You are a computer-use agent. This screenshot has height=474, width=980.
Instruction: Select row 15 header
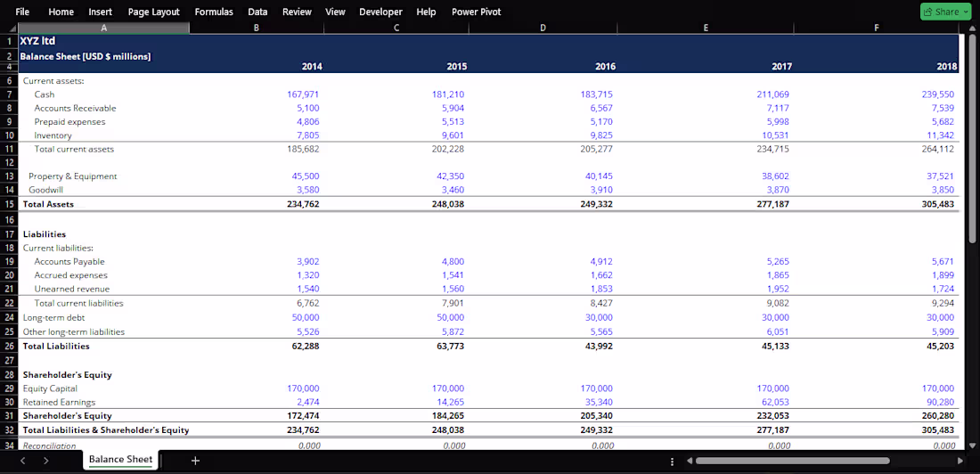[10, 204]
